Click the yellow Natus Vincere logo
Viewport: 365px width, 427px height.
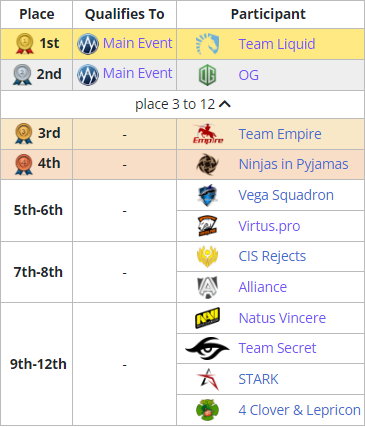click(x=207, y=318)
